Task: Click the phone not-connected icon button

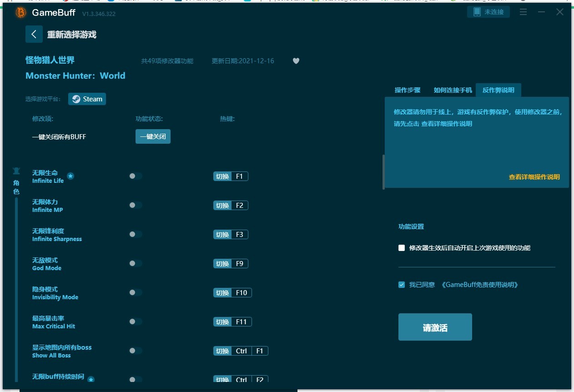Action: point(488,12)
